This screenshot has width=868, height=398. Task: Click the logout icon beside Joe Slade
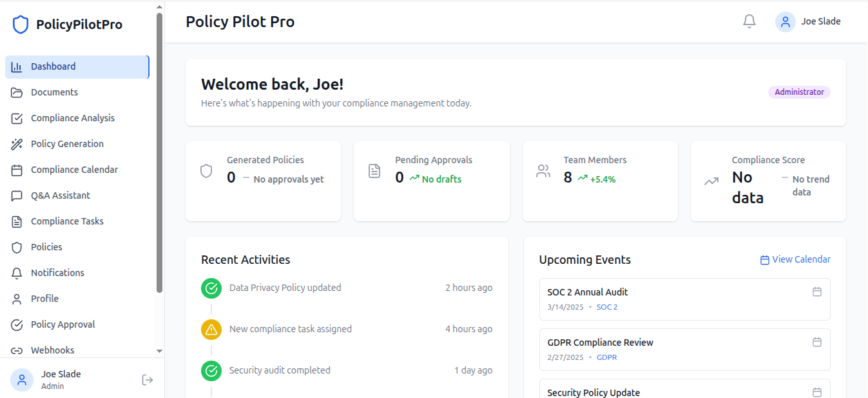[147, 380]
